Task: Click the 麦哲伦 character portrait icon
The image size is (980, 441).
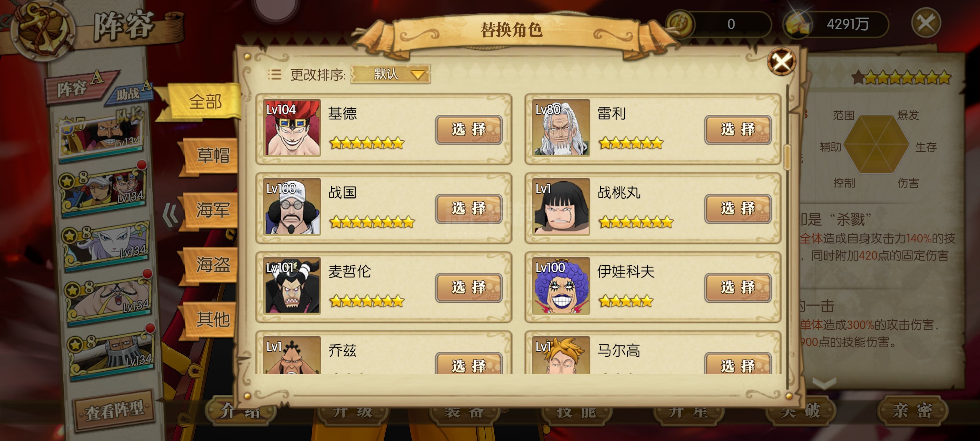Action: tap(292, 286)
